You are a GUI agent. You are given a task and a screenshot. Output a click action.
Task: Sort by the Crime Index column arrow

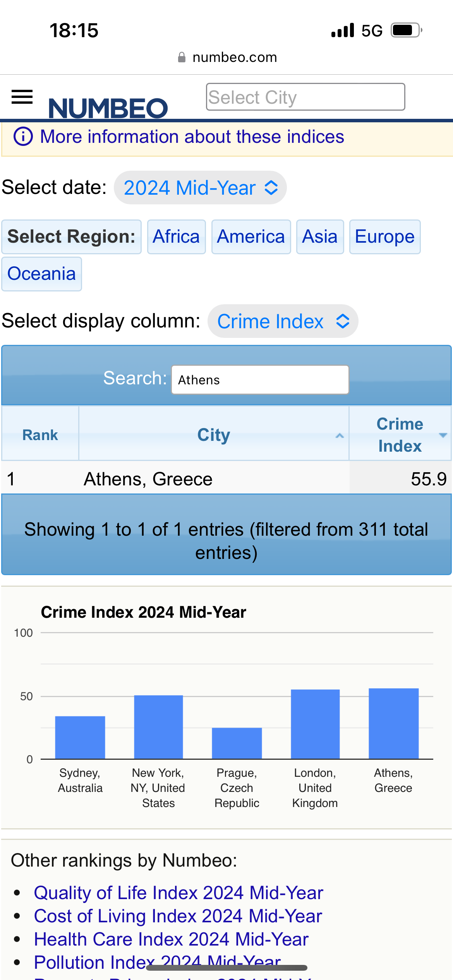pyautogui.click(x=443, y=435)
